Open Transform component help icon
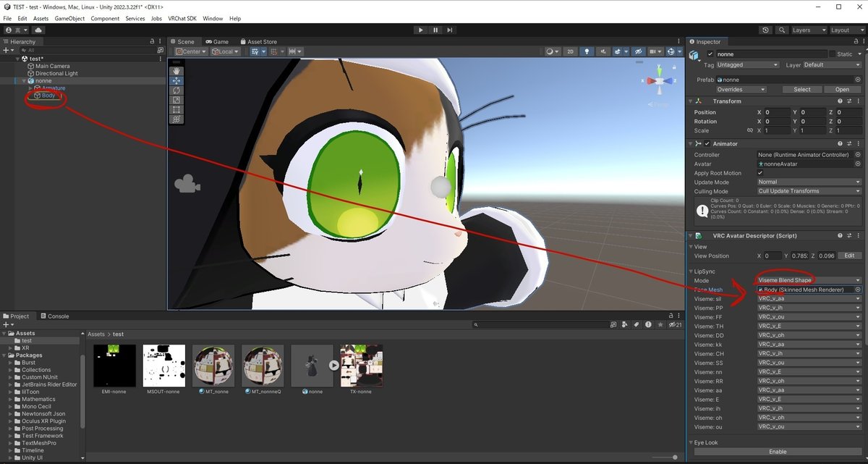The width and height of the screenshot is (868, 464). tap(841, 101)
